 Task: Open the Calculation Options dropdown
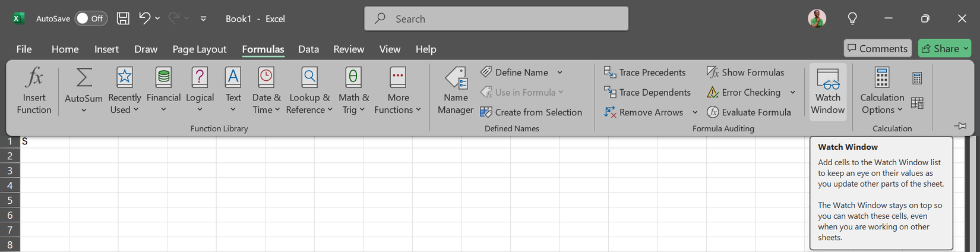[882, 91]
